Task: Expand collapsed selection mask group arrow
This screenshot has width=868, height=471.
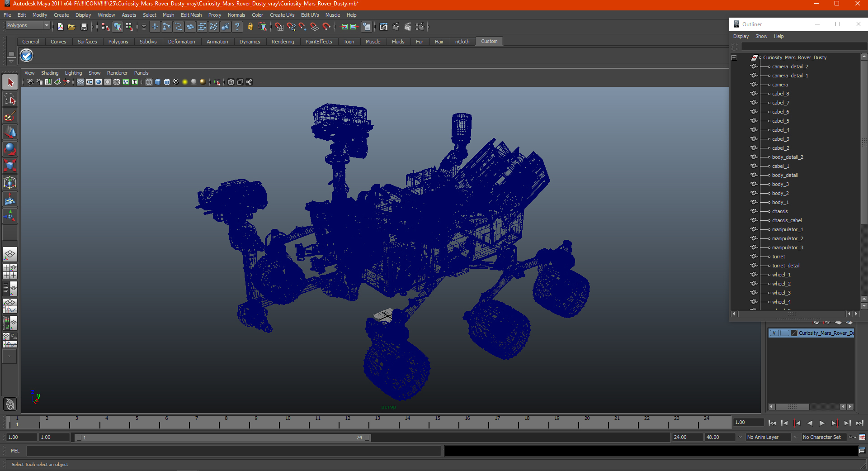Action: (x=93, y=27)
